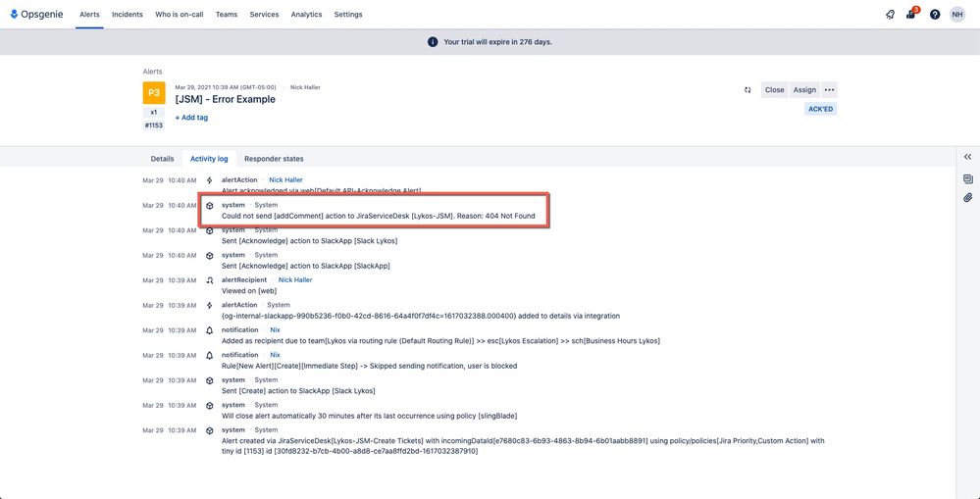Click bell icon of Added as recipient entry

(x=210, y=330)
